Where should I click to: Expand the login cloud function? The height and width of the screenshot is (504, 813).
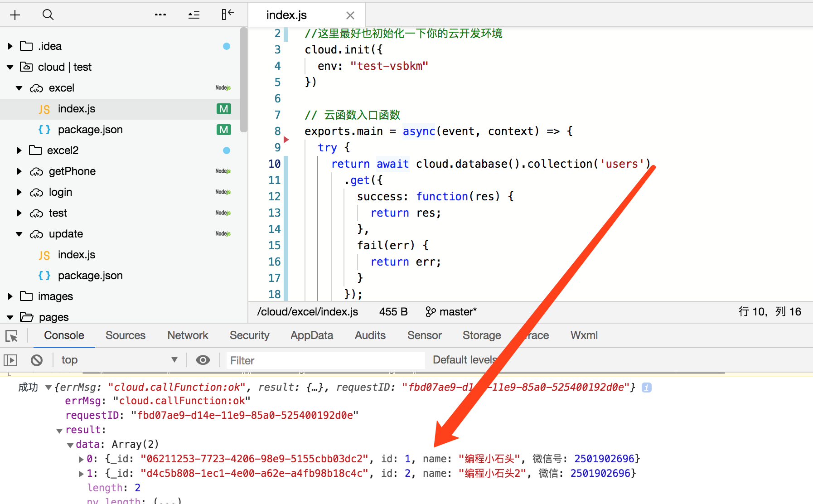pyautogui.click(x=19, y=192)
